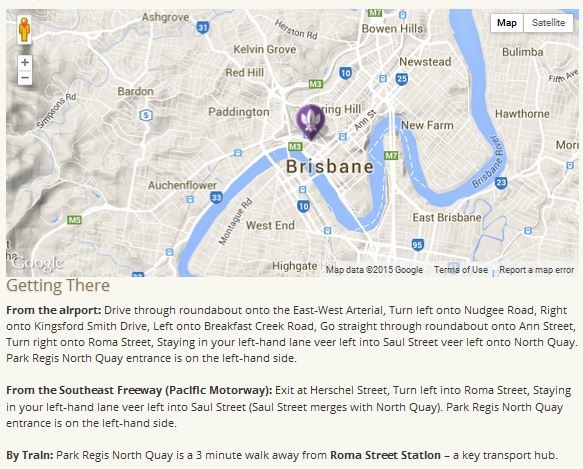Click the route 95 shield near East Brisbane
Viewport: 583px width, 469px height.
point(418,245)
